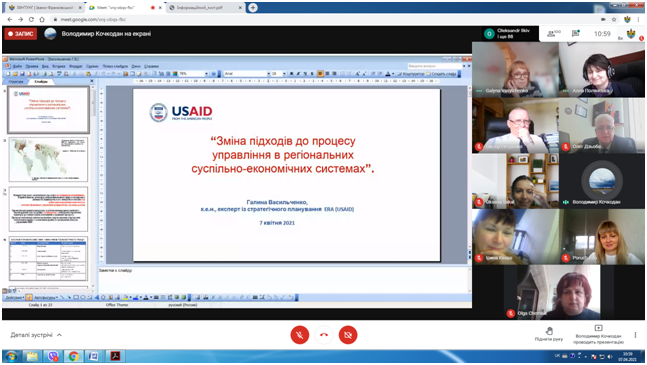Open the participants list icon
The image size is (647, 365).
[553, 34]
